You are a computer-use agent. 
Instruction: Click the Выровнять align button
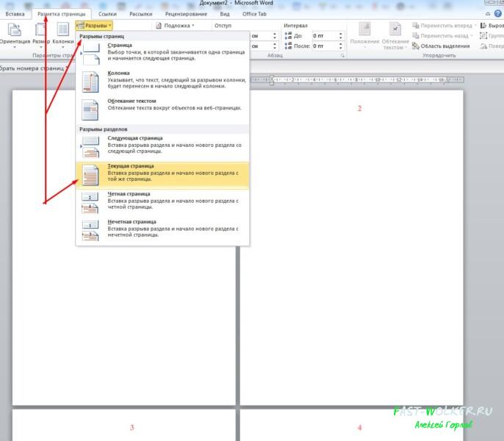click(492, 26)
